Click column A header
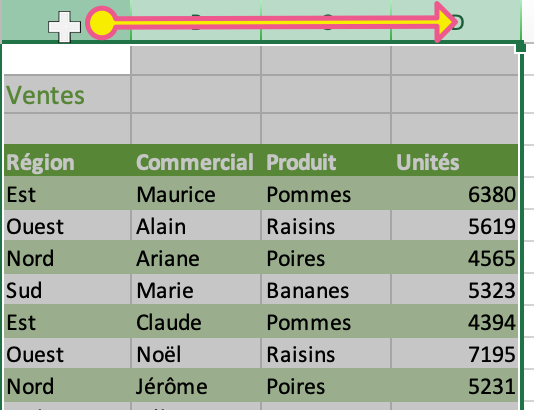 tap(66, 20)
